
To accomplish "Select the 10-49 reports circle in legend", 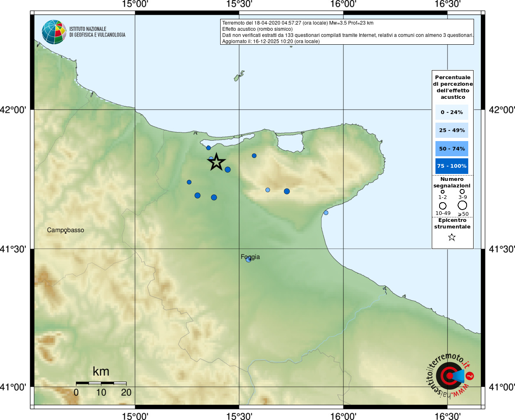I will (x=443, y=205).
